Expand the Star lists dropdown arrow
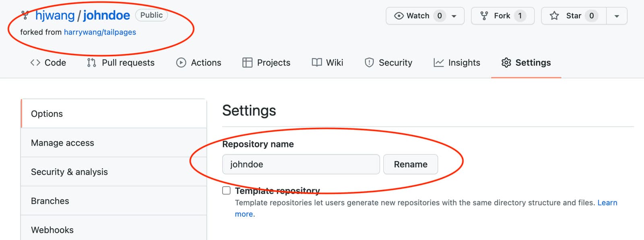 click(617, 16)
